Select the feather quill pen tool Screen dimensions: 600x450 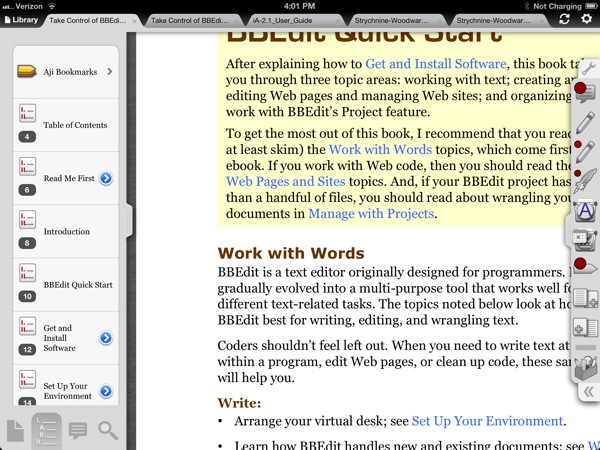(585, 181)
